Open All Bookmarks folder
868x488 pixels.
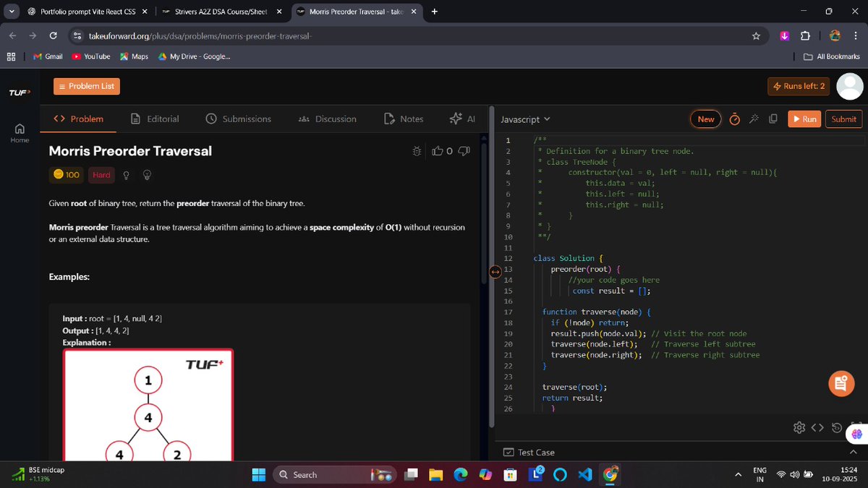pyautogui.click(x=832, y=56)
